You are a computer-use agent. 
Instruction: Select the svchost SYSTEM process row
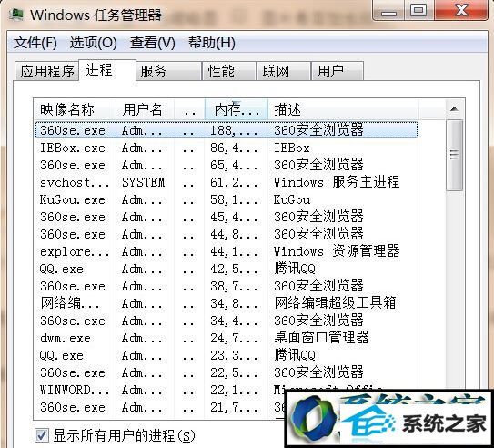[x=227, y=182]
